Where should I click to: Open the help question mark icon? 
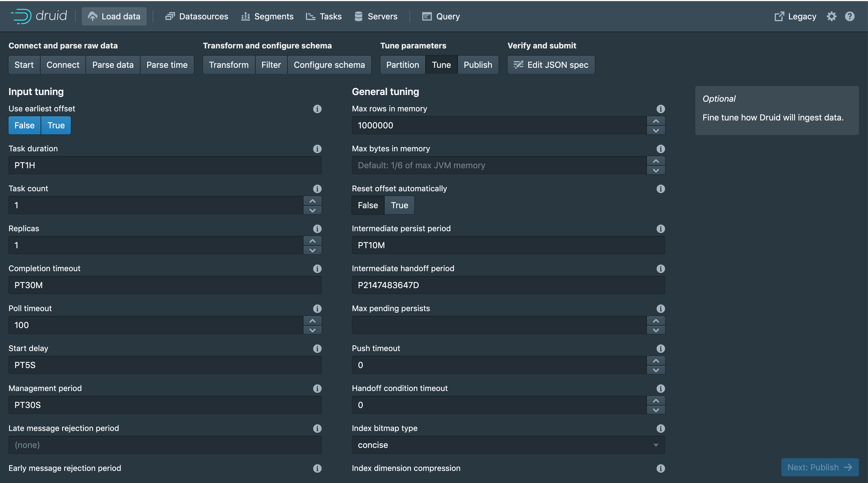click(850, 16)
